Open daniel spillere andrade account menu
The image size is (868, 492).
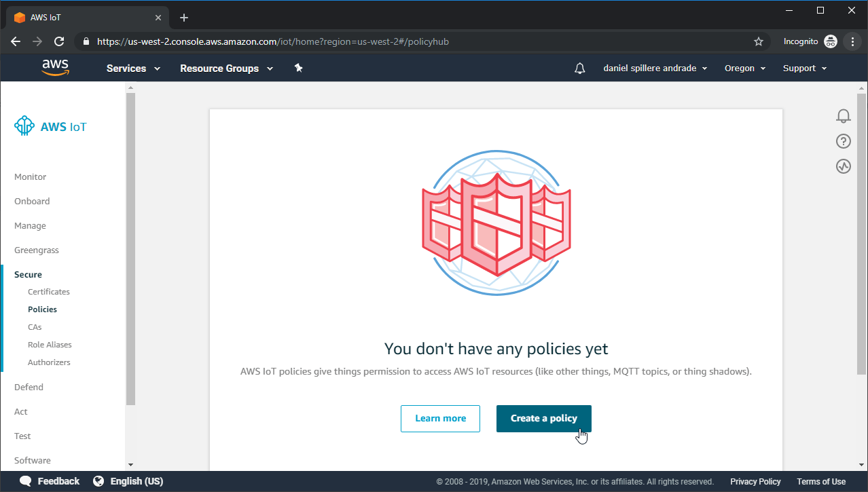655,69
